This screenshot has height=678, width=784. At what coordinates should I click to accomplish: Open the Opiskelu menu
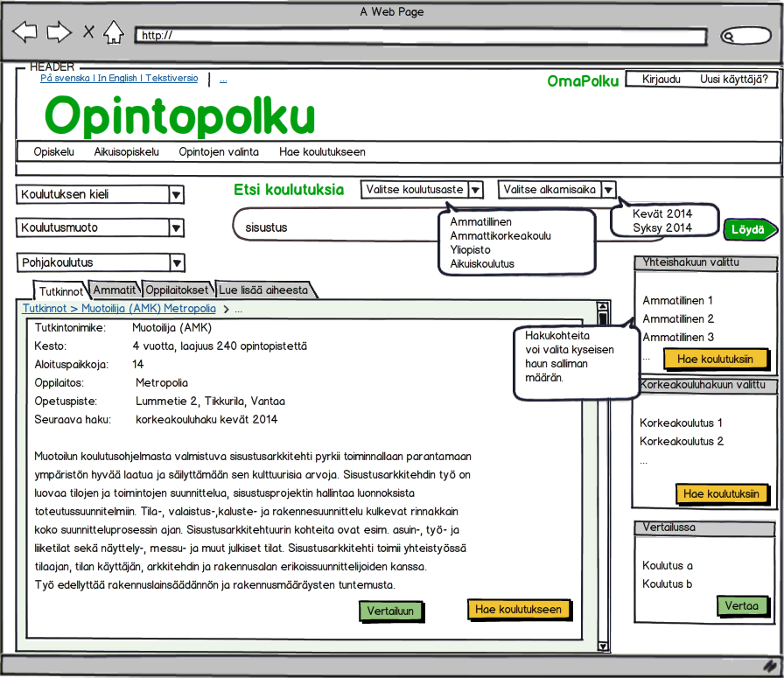coord(53,151)
